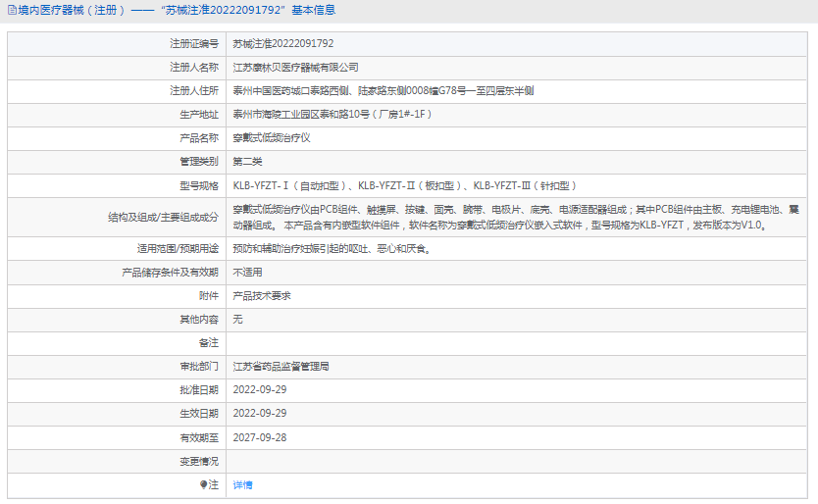Viewport: 818px width, 504px height.
Task: Click the 审批部门 label
Action: point(199,367)
